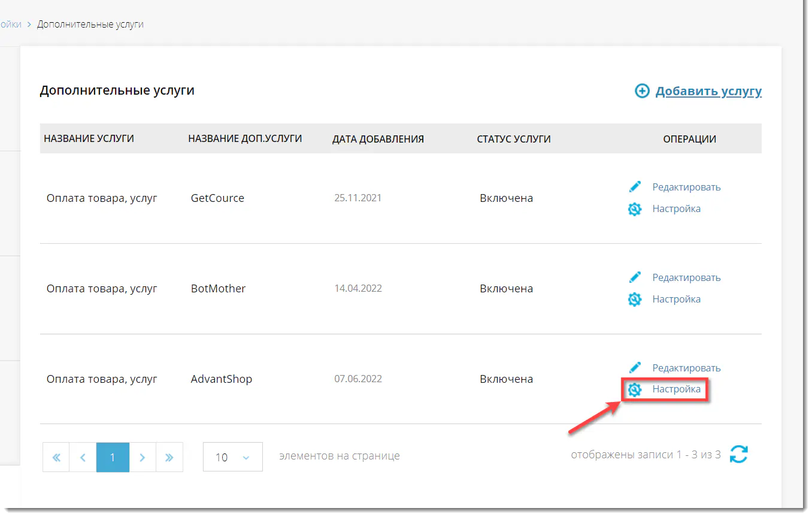Go to the next page of results
Image resolution: width=812 pixels, height=517 pixels.
[143, 458]
